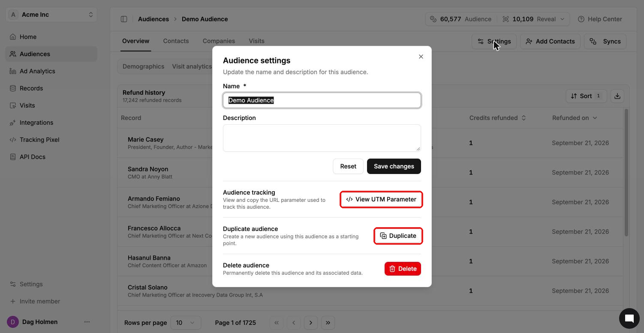Click Add Contacts button
The height and width of the screenshot is (333, 644).
550,42
